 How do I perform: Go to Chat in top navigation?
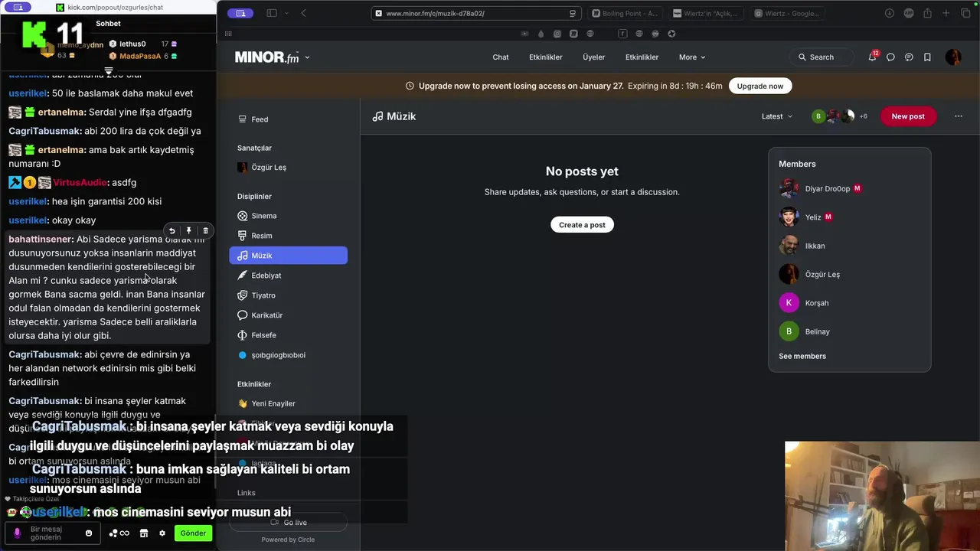click(x=501, y=57)
